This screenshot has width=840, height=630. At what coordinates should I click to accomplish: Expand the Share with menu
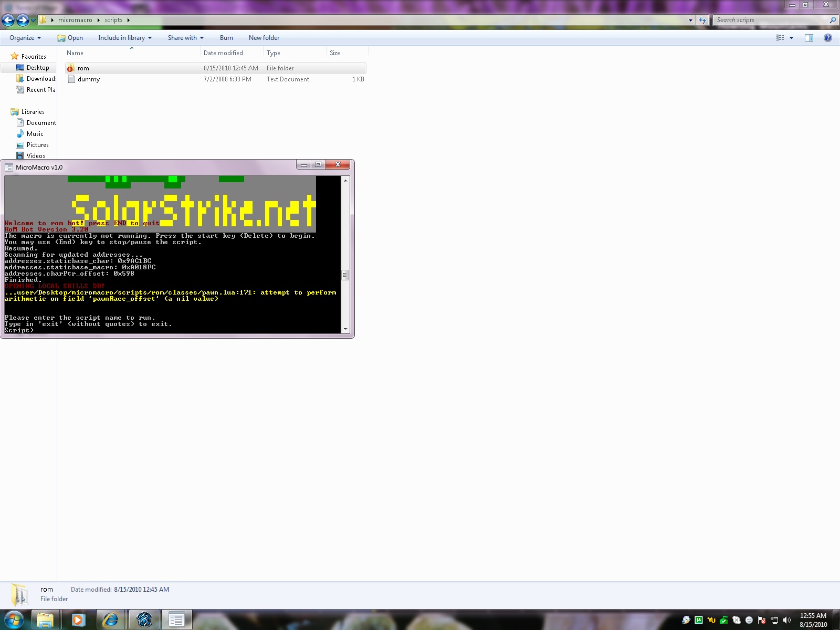click(x=185, y=38)
